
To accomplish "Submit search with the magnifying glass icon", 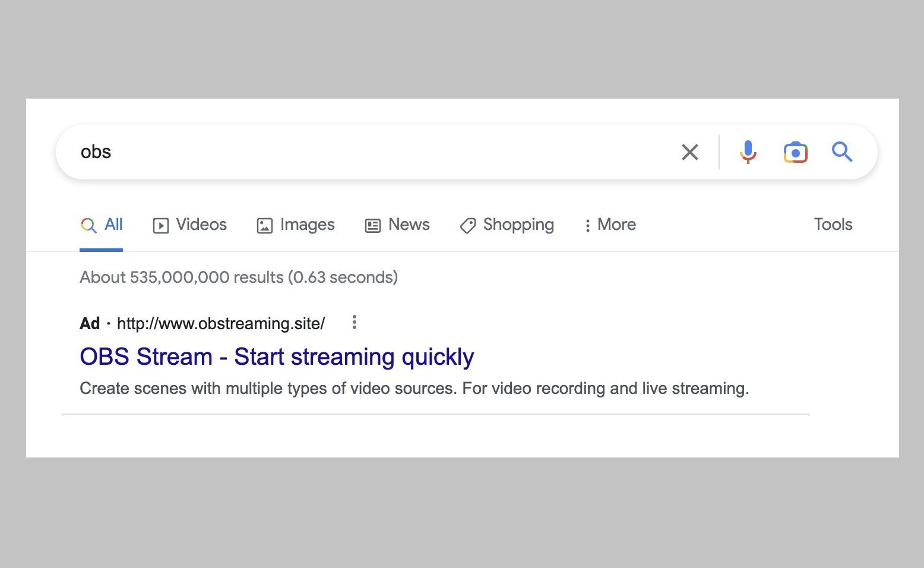I will tap(842, 152).
